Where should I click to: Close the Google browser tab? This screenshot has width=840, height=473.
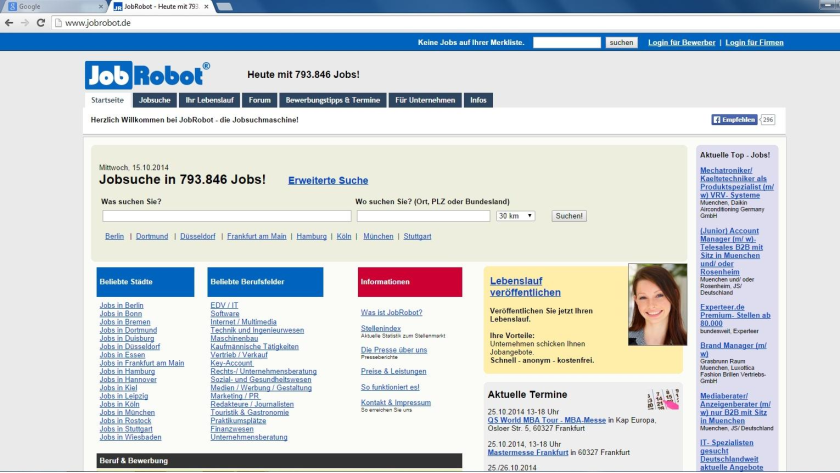(x=101, y=6)
